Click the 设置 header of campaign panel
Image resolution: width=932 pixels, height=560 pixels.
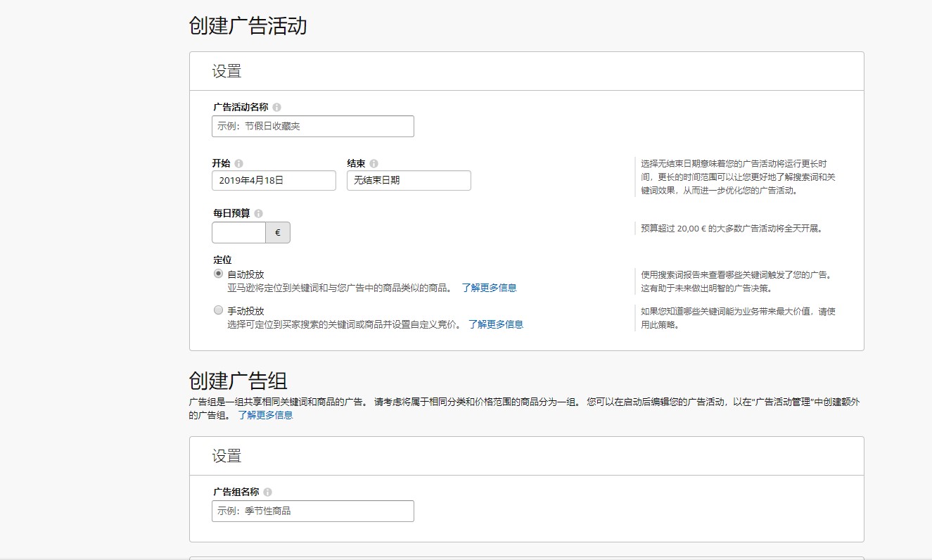[x=226, y=71]
